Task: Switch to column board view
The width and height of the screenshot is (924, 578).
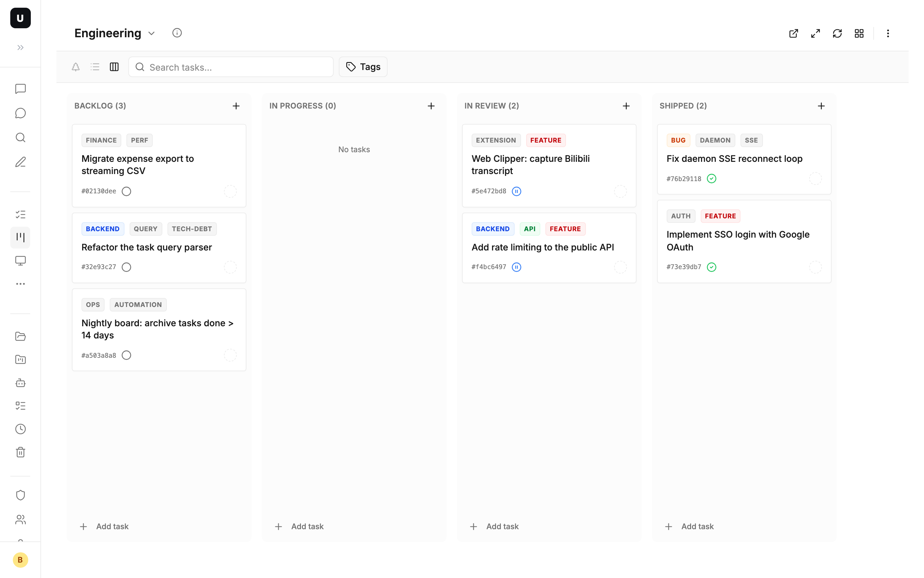Action: click(x=114, y=67)
